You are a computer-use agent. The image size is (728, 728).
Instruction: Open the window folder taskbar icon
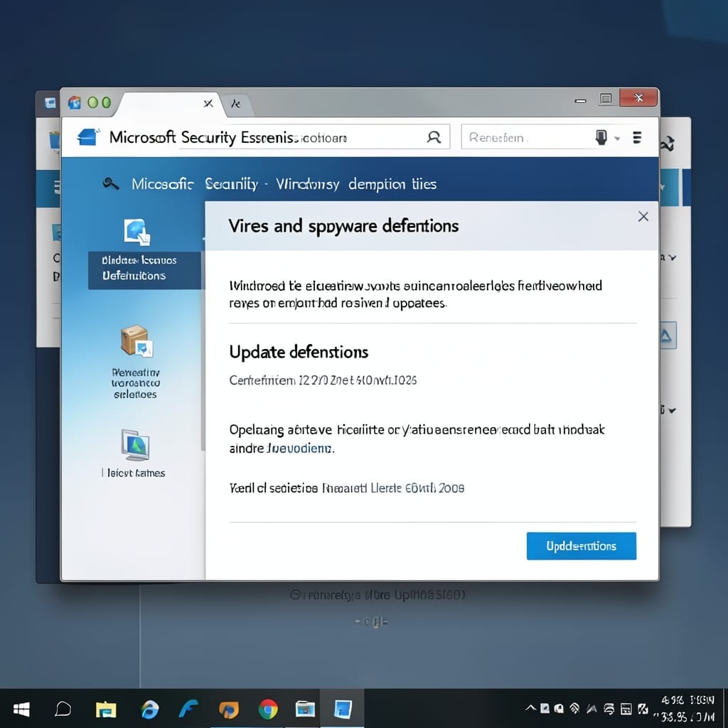tap(305, 709)
